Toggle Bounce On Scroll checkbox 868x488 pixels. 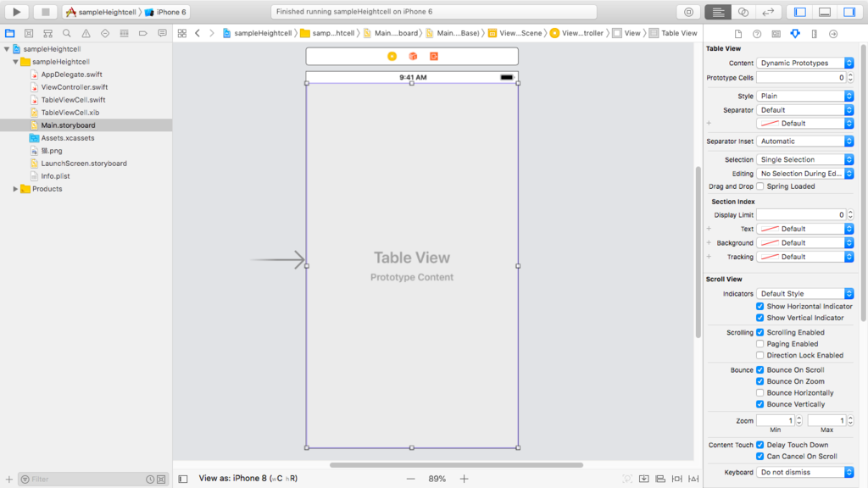click(760, 369)
